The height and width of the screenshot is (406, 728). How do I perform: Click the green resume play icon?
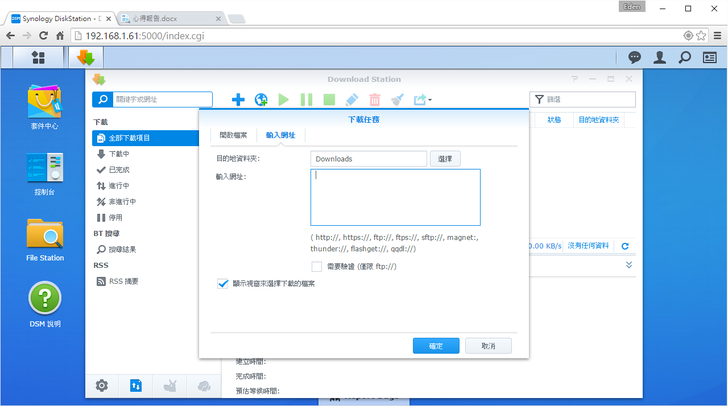[x=283, y=99]
